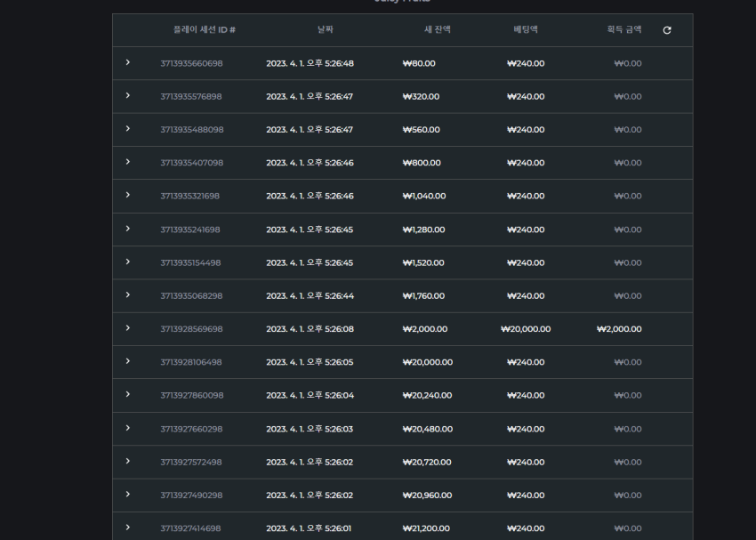Click the new balance ₩1,040.00
Image resolution: width=756 pixels, height=540 pixels.
[x=424, y=197]
